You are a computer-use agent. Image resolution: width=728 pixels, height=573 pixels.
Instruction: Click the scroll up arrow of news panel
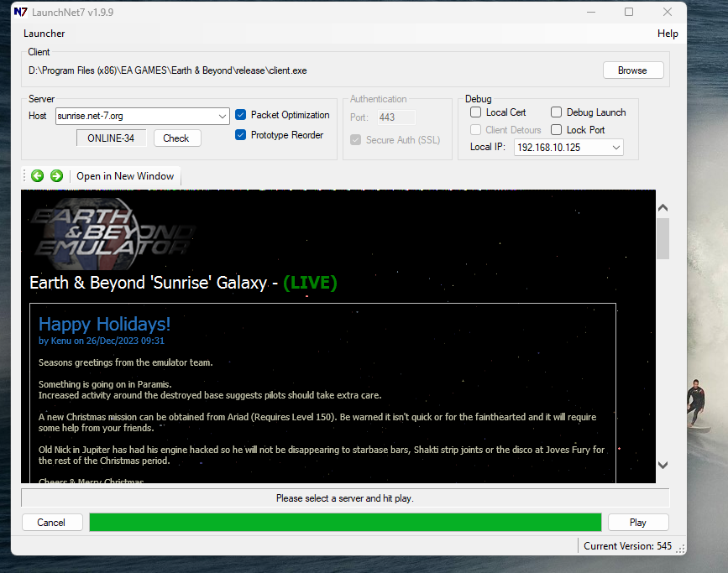click(663, 208)
